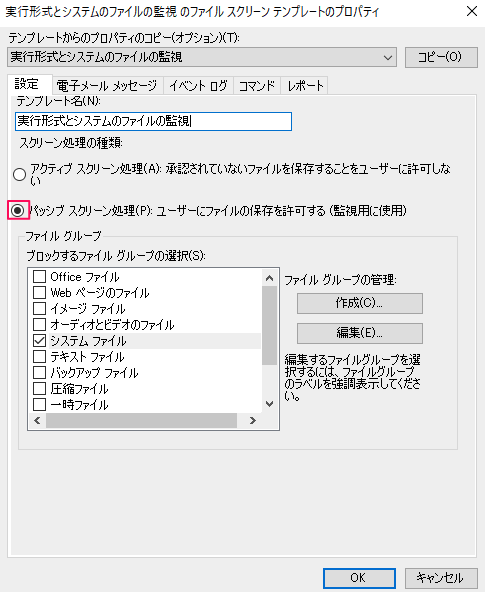Open the イベント ログ tab
Screen dimensions: 485x592
199,86
